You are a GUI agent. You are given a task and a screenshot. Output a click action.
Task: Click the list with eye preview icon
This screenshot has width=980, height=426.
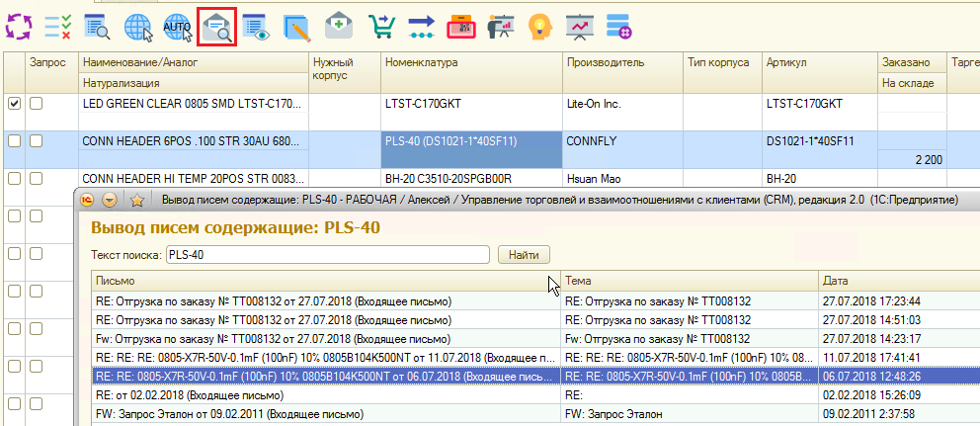256,27
